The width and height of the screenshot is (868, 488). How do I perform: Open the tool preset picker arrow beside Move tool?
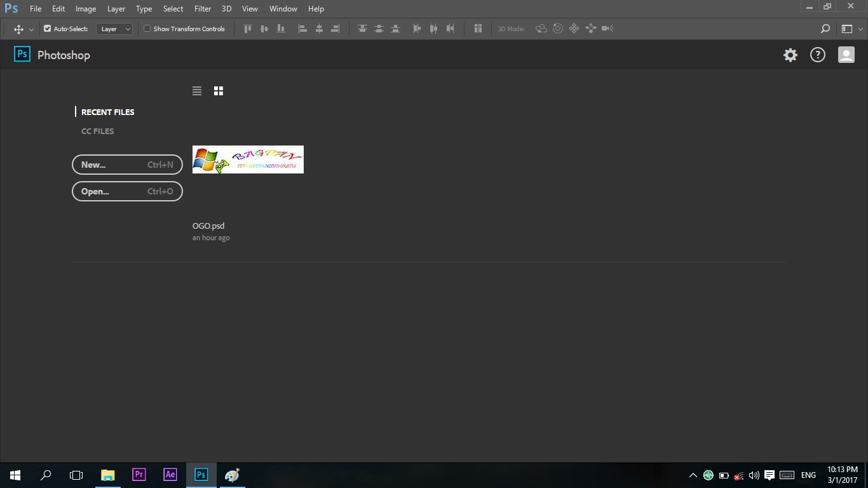31,29
